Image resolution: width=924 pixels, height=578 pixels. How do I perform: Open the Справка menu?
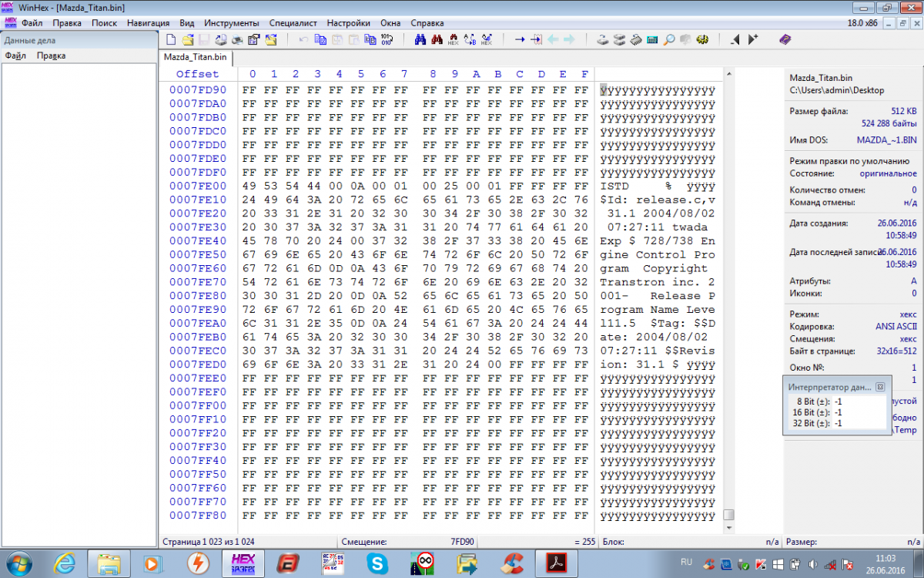click(427, 23)
